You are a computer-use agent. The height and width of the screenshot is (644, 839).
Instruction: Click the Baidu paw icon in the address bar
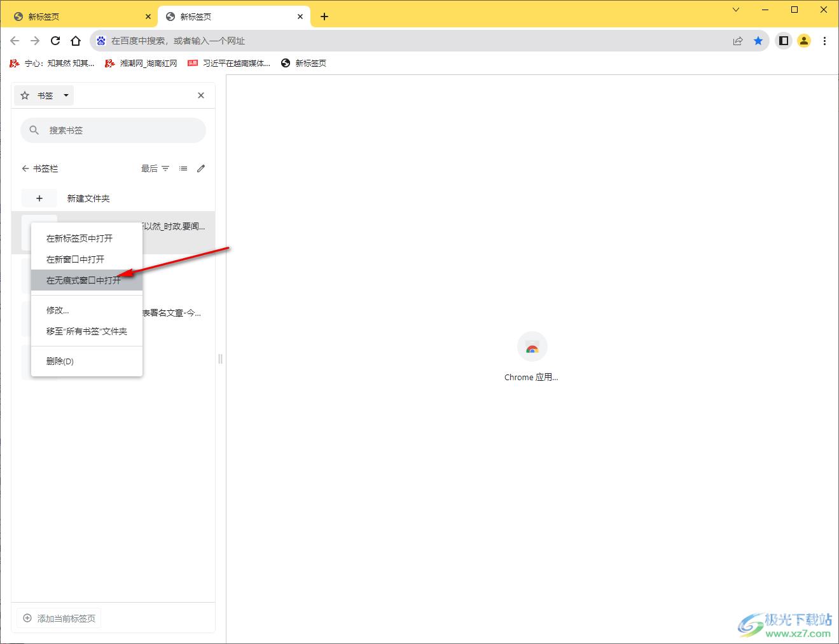coord(101,41)
